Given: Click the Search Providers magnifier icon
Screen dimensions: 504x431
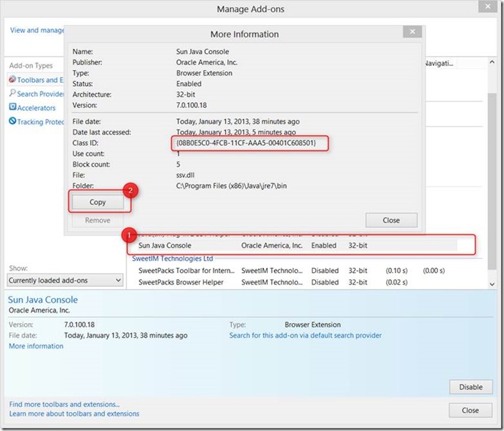Looking at the screenshot, I should click(x=12, y=93).
